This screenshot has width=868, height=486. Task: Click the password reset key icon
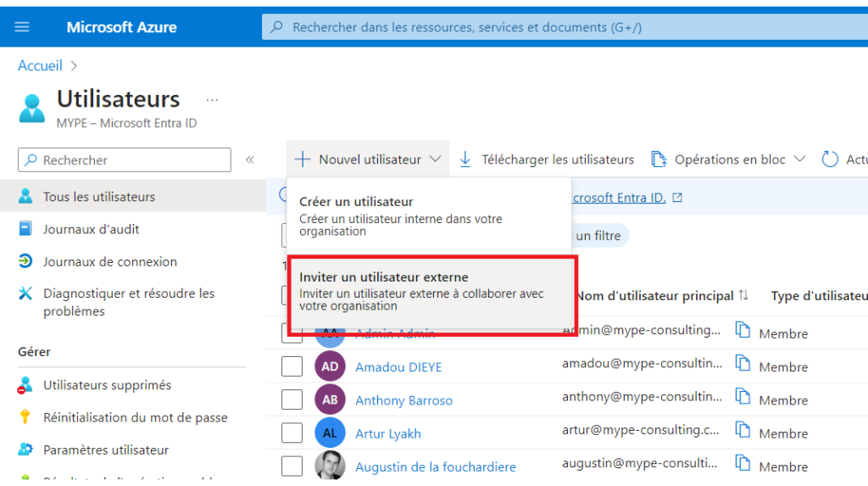tap(25, 416)
